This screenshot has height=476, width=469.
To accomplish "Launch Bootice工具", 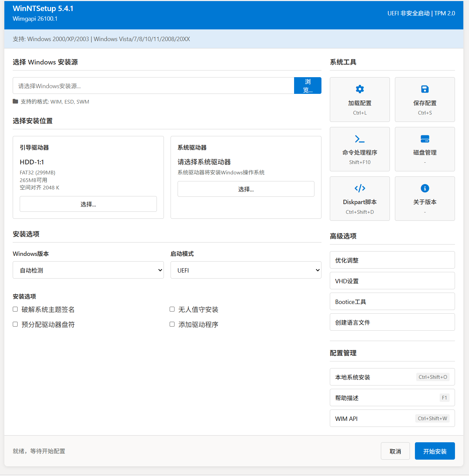I will pyautogui.click(x=392, y=301).
